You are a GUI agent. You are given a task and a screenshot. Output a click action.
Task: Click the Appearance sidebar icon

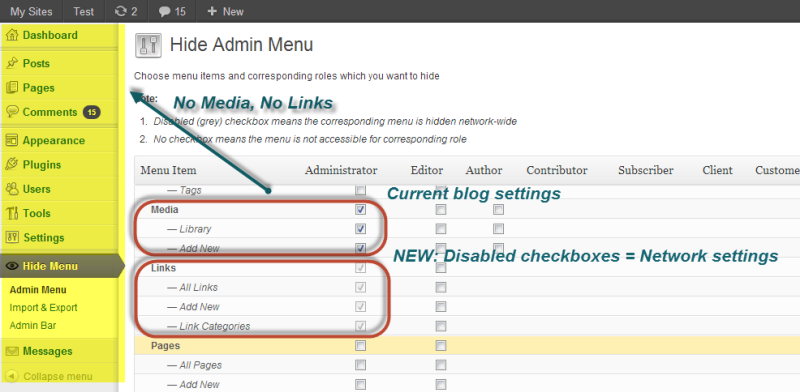12,140
